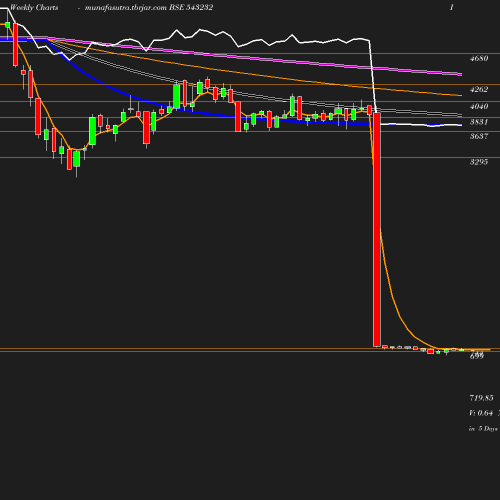Select the 4680 price level label
Image resolution: width=500 pixels, height=500 pixels.
tap(479, 58)
